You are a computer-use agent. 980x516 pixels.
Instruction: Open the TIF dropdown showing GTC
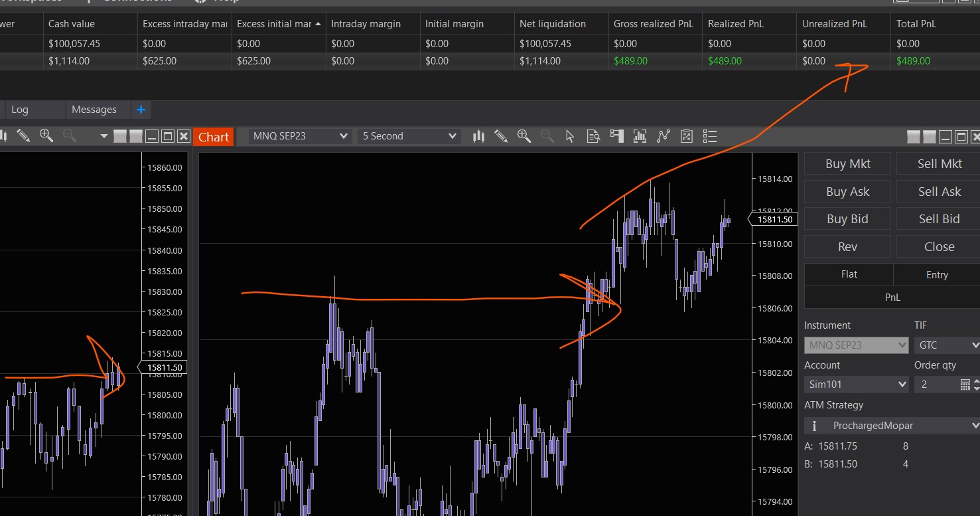point(946,345)
